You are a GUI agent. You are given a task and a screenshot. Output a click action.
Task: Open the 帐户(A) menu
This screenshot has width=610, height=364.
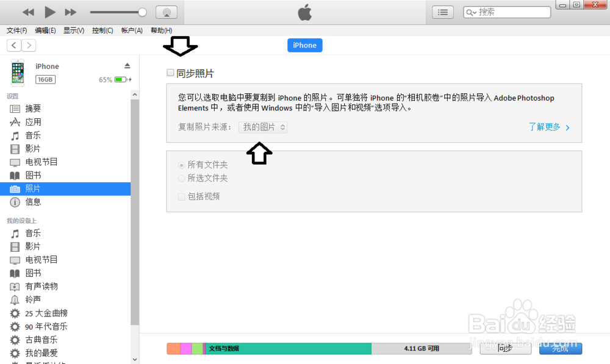[132, 30]
